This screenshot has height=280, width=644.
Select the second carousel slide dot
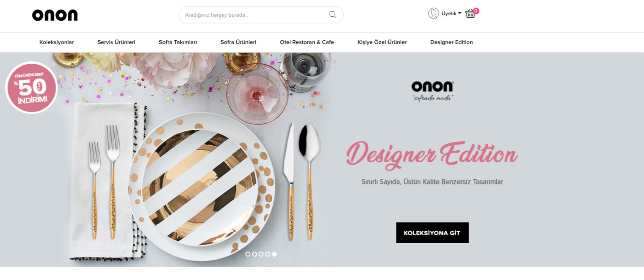pos(254,254)
